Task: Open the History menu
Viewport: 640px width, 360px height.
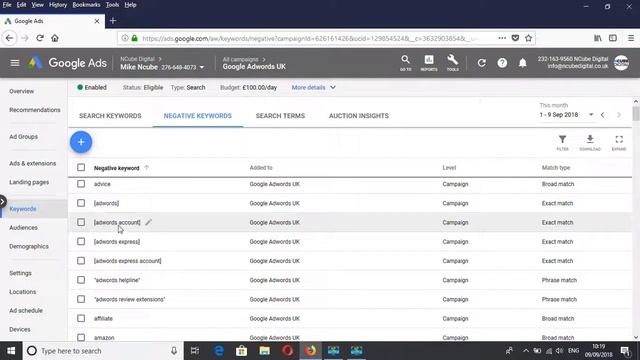Action: (58, 5)
